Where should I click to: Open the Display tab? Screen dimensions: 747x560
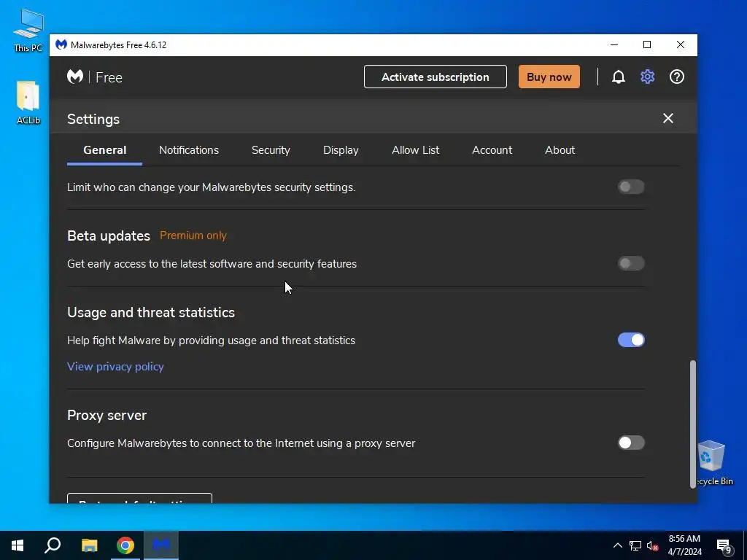(x=341, y=150)
